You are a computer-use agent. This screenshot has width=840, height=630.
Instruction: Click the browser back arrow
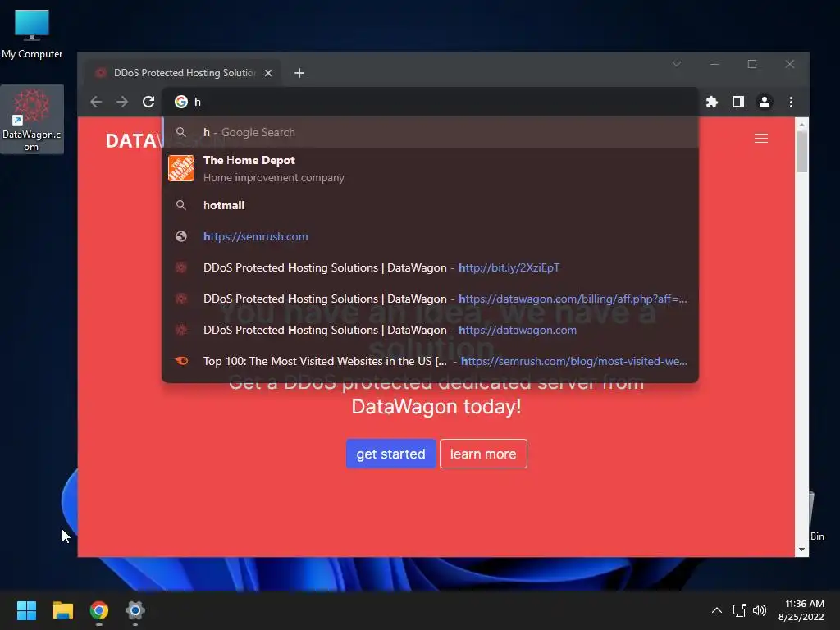pos(96,102)
